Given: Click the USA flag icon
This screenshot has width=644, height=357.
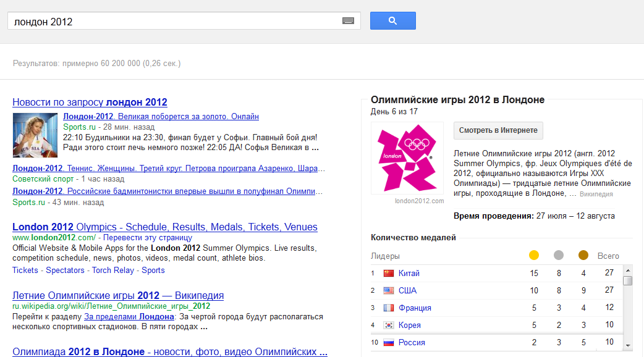Looking at the screenshot, I should (389, 290).
